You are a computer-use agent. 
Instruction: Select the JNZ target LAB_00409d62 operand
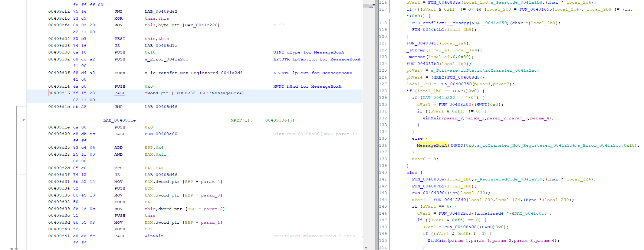(161, 11)
